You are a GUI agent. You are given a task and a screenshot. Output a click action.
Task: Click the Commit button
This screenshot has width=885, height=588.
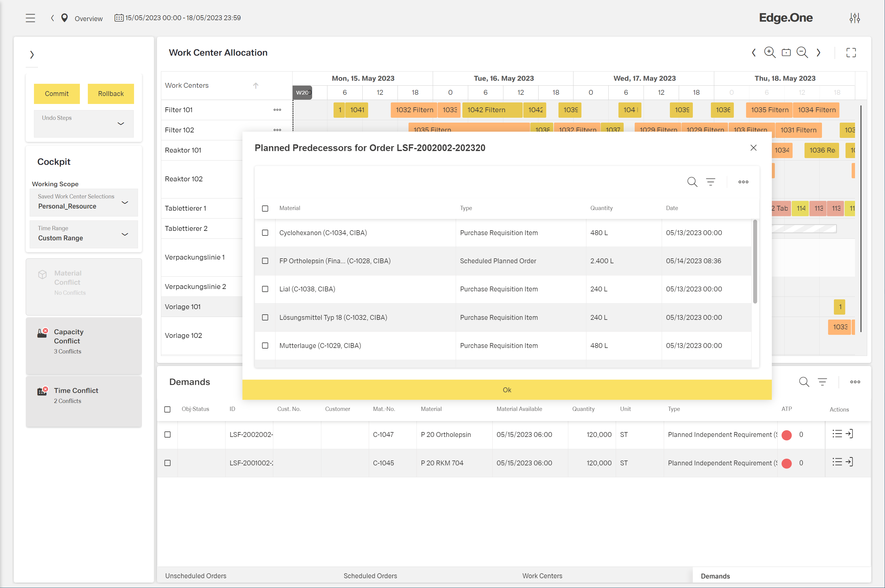tap(57, 94)
